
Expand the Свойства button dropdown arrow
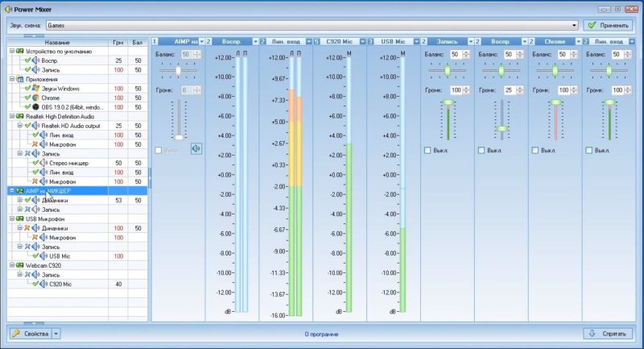click(56, 334)
